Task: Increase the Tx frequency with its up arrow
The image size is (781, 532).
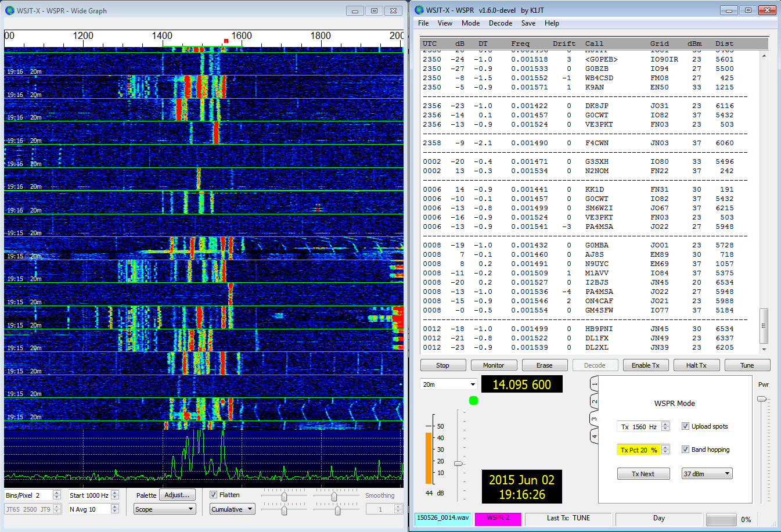Action: pos(665,424)
